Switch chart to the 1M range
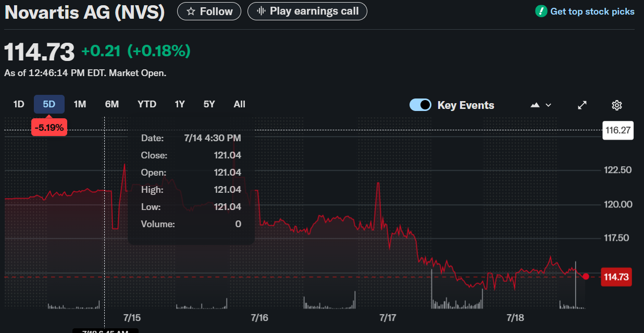Image resolution: width=644 pixels, height=333 pixels. pos(80,104)
